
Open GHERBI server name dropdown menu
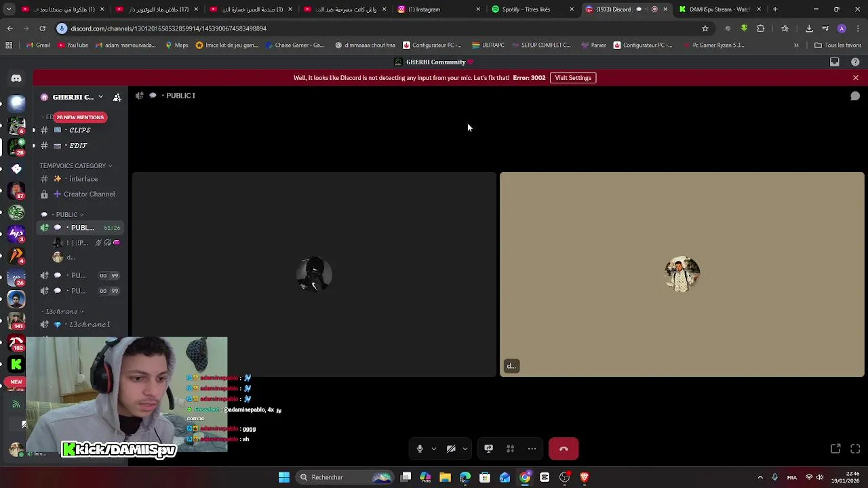click(100, 97)
